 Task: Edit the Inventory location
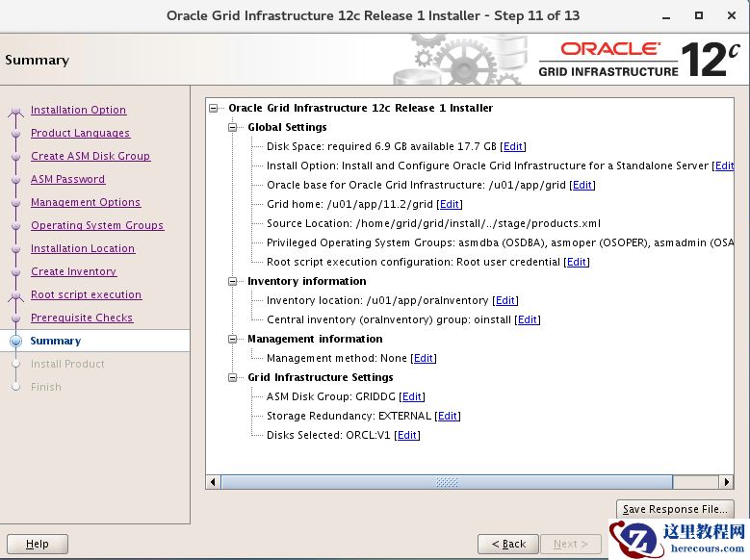[x=505, y=300]
